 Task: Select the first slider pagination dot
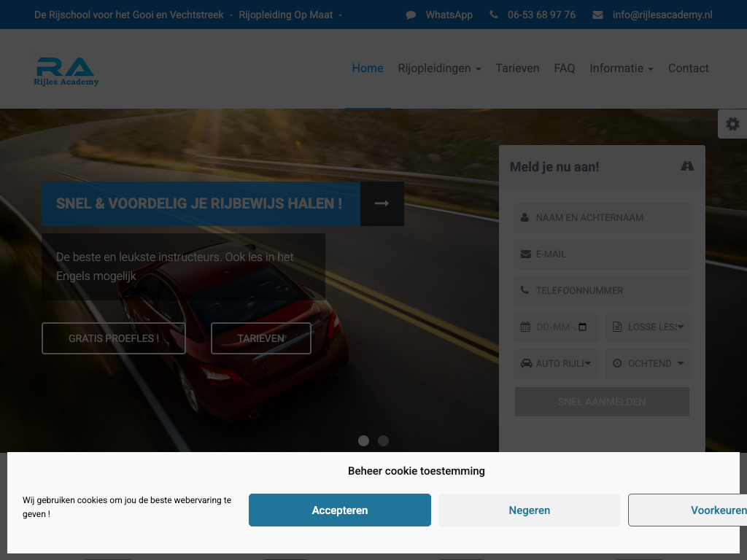(x=363, y=441)
